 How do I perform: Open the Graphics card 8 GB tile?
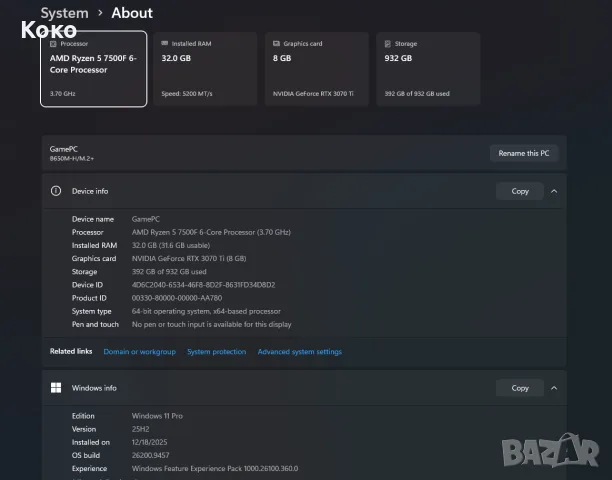point(317,69)
